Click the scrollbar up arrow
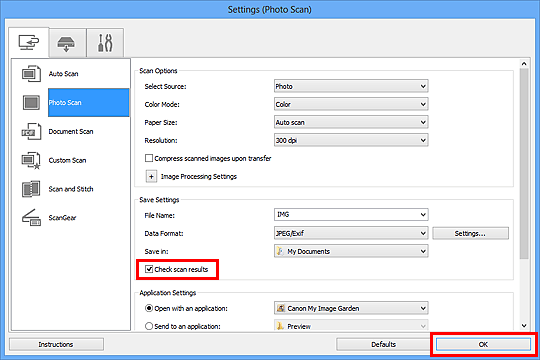The height and width of the screenshot is (360, 540). click(x=524, y=64)
